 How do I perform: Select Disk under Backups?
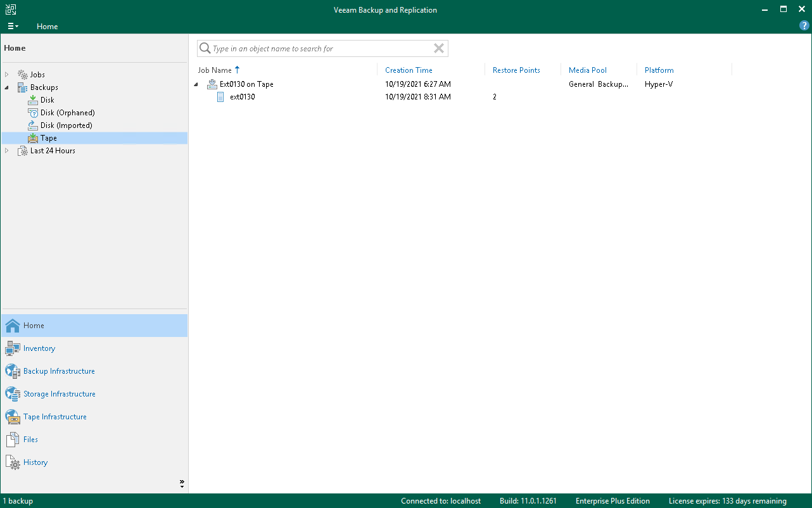[48, 100]
